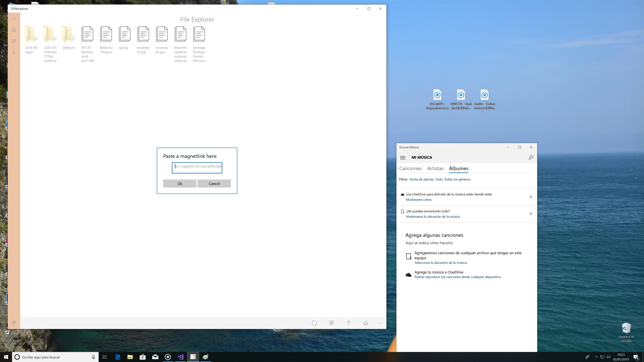Image resolution: width=644 pixels, height=362 pixels.
Task: Click the warning triangle sidebar icon
Action: (14, 52)
